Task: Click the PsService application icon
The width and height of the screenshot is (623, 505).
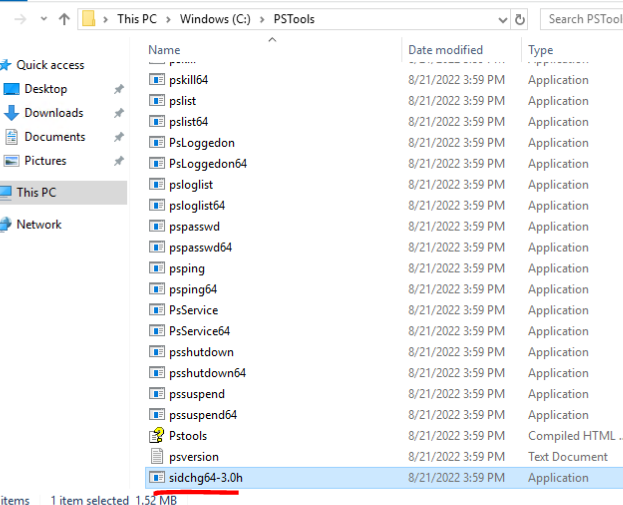Action: tap(157, 310)
